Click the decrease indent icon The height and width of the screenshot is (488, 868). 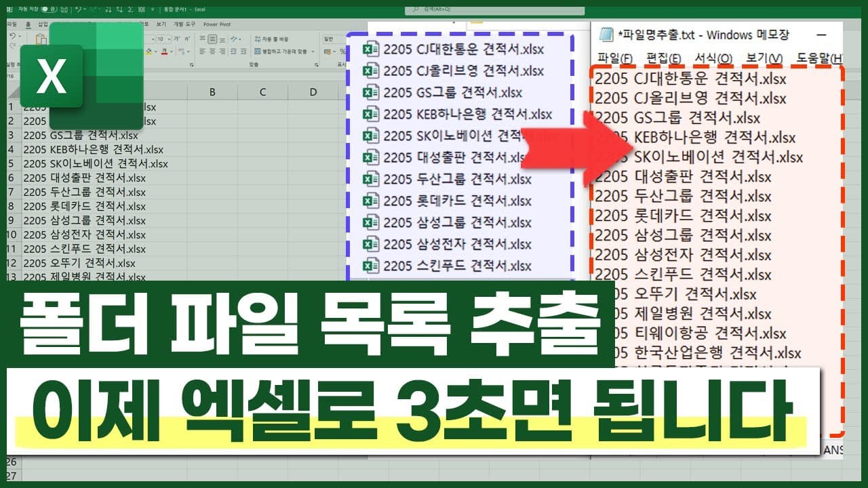tap(233, 52)
